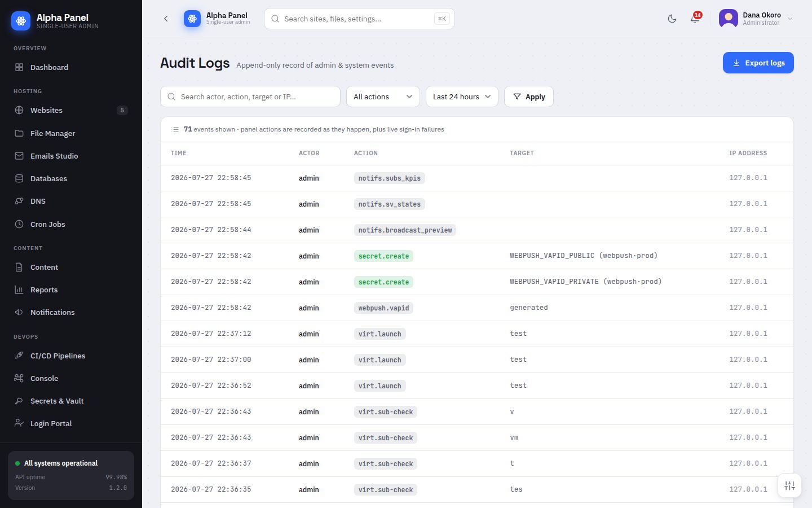Click the TARGET column header
Viewport: 812px width, 508px height.
[x=522, y=153]
